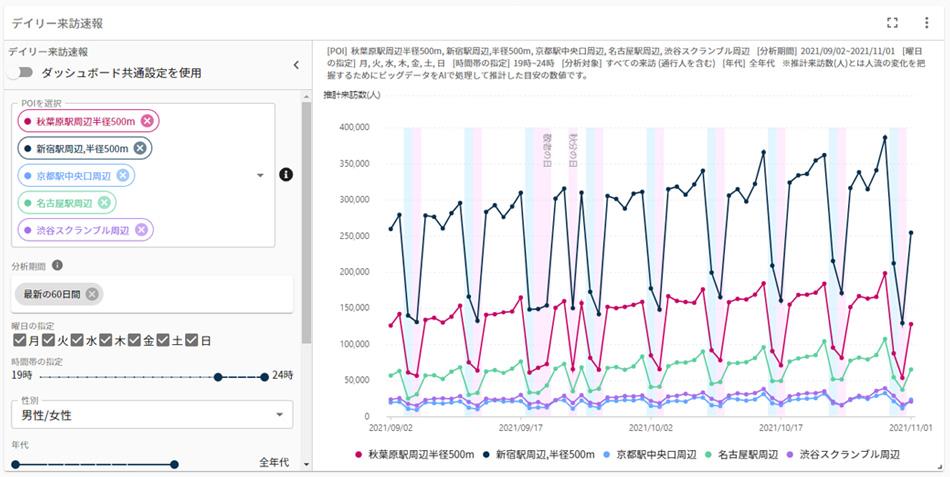Click the 19時 start handle on time slider
The image size is (950, 477).
click(x=218, y=377)
